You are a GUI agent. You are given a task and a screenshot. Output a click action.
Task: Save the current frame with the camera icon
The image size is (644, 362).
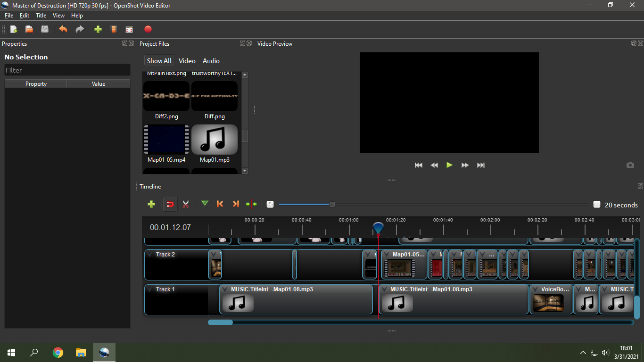click(x=630, y=165)
